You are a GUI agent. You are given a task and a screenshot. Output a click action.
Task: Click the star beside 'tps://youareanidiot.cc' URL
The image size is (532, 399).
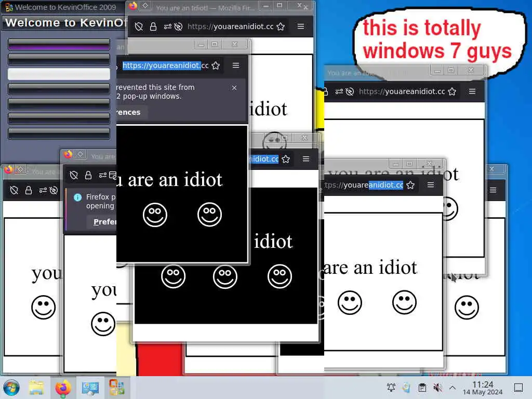pos(410,185)
